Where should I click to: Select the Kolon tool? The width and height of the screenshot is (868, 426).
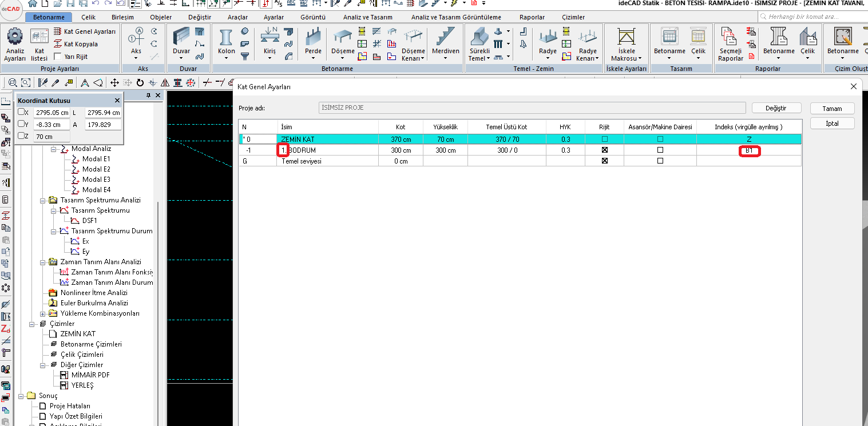point(227,38)
